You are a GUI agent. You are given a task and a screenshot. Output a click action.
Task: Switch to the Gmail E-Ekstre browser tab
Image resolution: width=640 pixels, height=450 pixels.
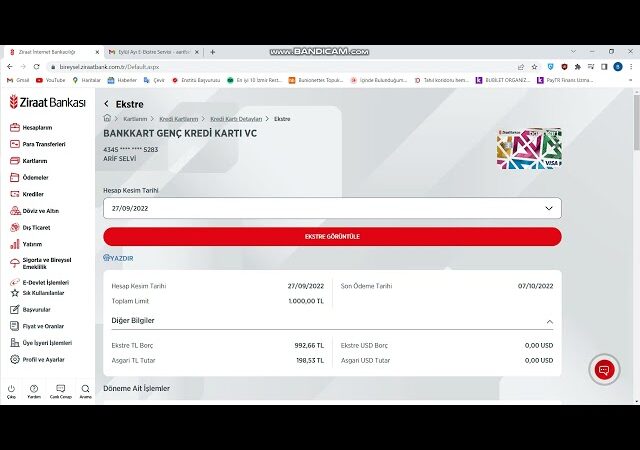point(155,52)
